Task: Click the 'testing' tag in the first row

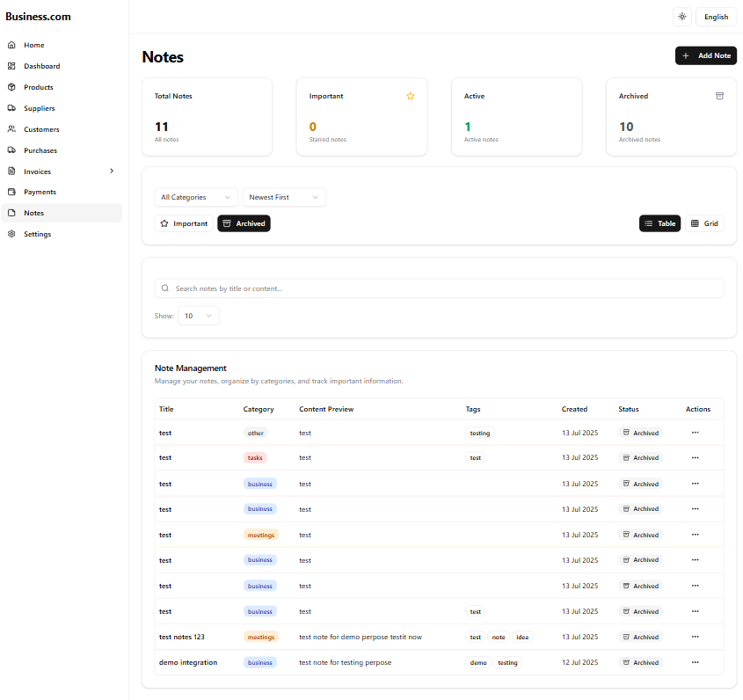Action: coord(479,433)
